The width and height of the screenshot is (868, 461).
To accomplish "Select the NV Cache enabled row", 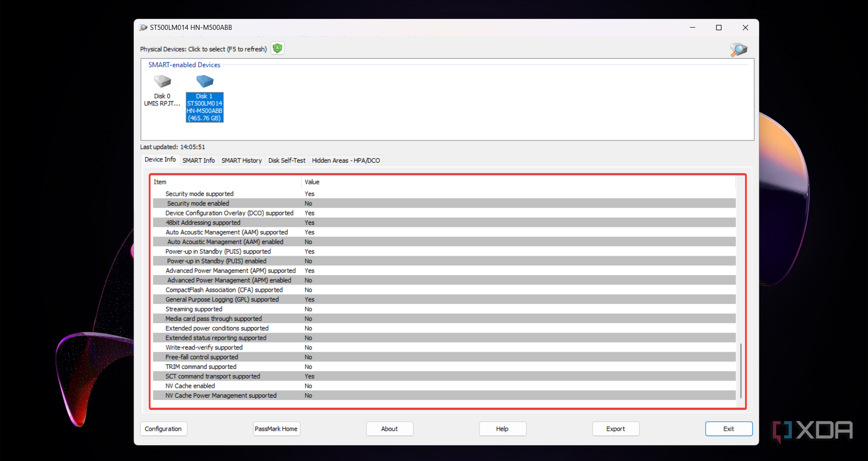I will point(444,386).
